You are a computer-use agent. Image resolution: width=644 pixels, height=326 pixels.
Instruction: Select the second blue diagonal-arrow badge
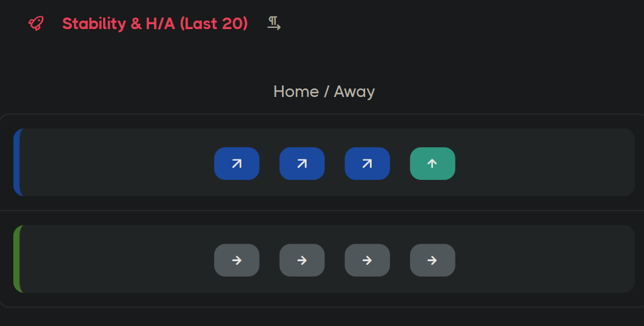(x=302, y=164)
